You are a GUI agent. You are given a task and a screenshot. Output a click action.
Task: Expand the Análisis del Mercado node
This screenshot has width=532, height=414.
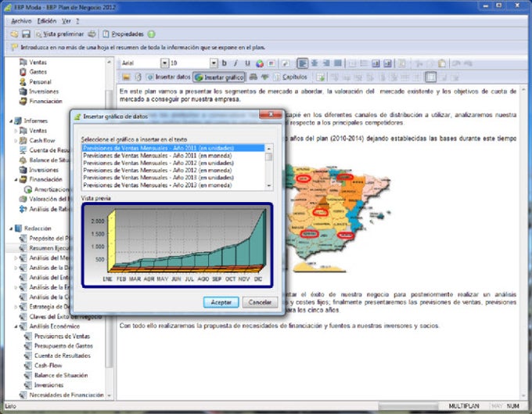16,258
